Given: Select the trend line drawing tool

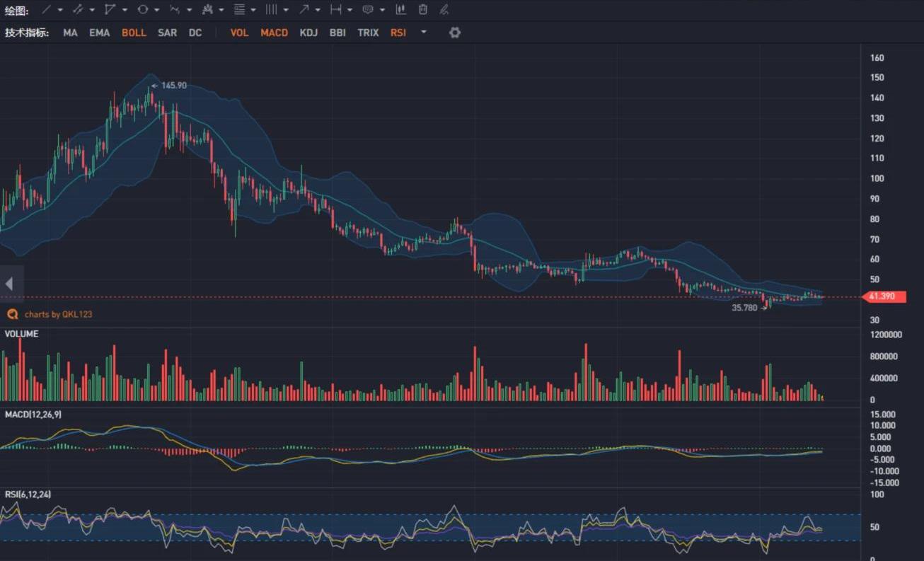Looking at the screenshot, I should pyautogui.click(x=46, y=10).
